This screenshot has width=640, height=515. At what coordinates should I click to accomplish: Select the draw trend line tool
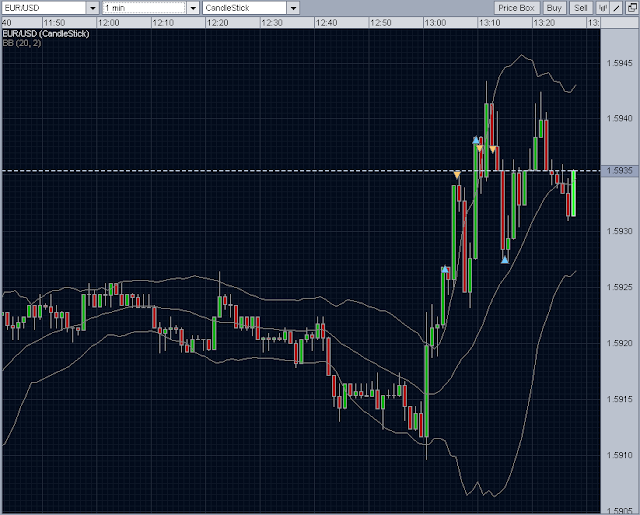(x=617, y=8)
